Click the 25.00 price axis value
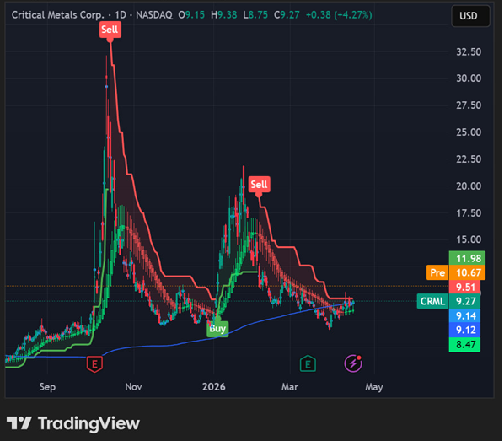The image size is (504, 441). [469, 132]
